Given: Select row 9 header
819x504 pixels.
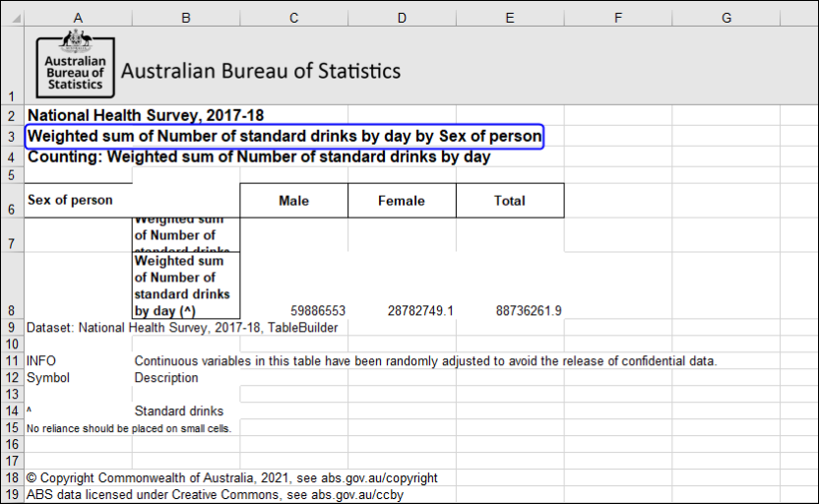Looking at the screenshot, I should tap(12, 328).
